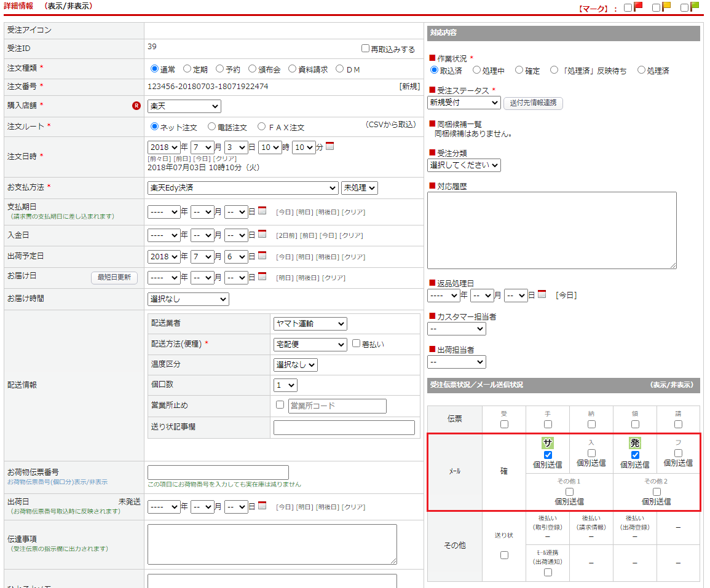Select 処理中 work status radio
Image resolution: width=710 pixels, height=588 pixels.
[x=475, y=71]
